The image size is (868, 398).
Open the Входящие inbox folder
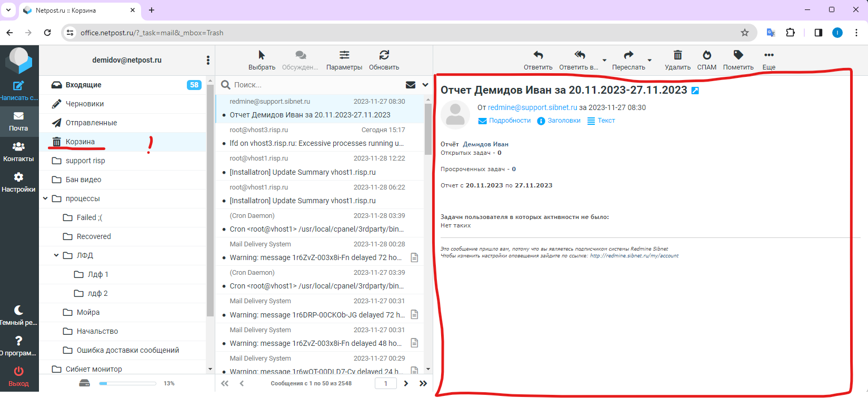(83, 85)
